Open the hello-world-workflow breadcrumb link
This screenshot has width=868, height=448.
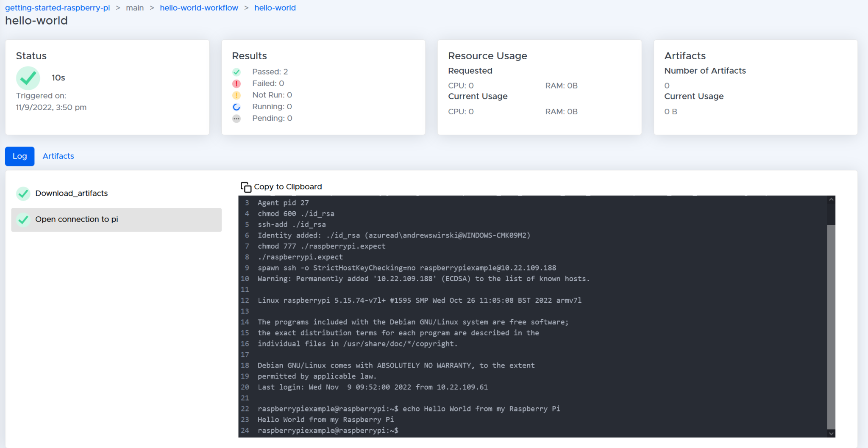(x=199, y=8)
